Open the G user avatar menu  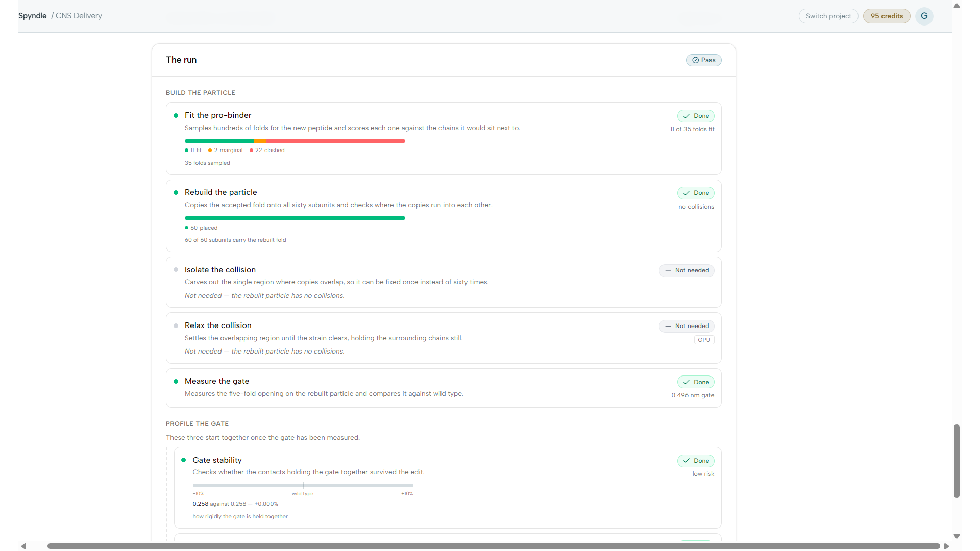pyautogui.click(x=924, y=16)
